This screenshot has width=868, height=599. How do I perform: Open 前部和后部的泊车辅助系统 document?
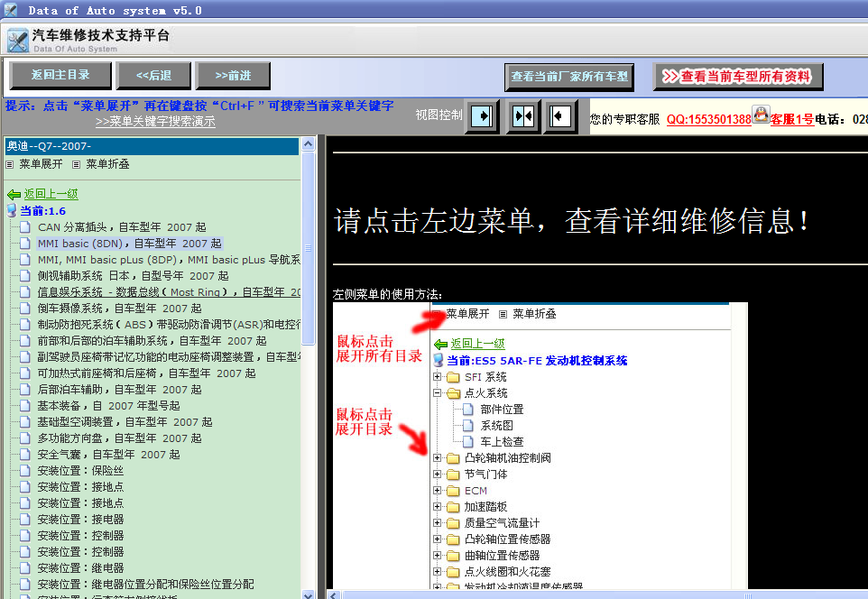coord(152,340)
